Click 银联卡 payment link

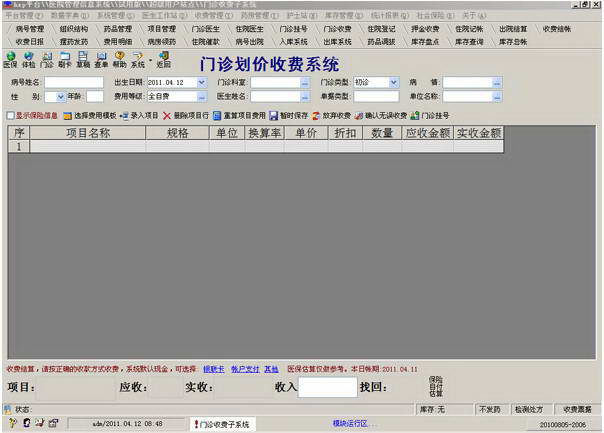coord(213,369)
